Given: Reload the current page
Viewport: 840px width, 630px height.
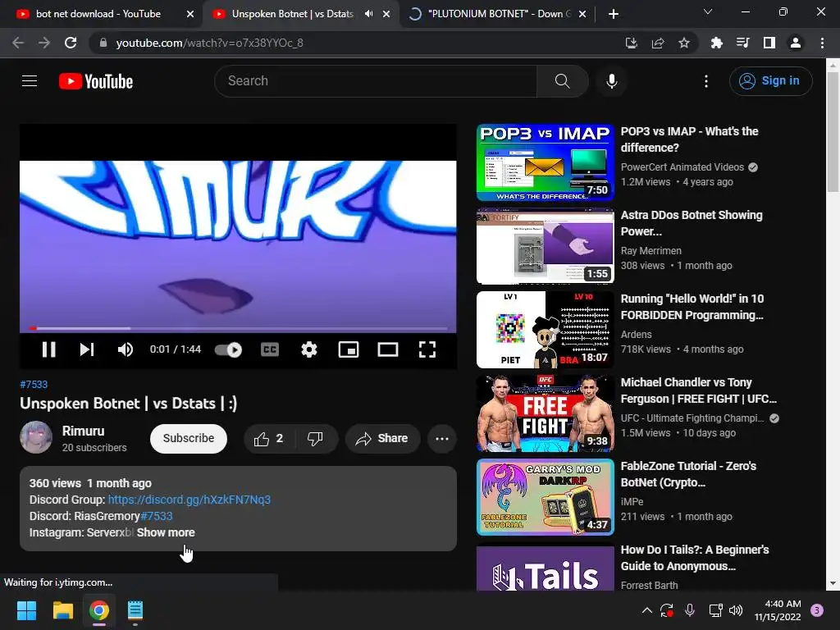Looking at the screenshot, I should (x=71, y=43).
